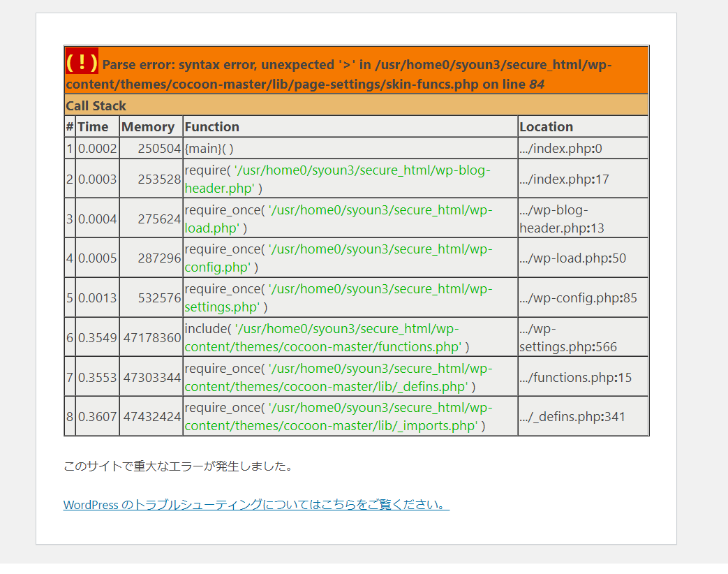Screen dimensions: 728x574
Task: Click memory value 250504
Action: (x=159, y=149)
